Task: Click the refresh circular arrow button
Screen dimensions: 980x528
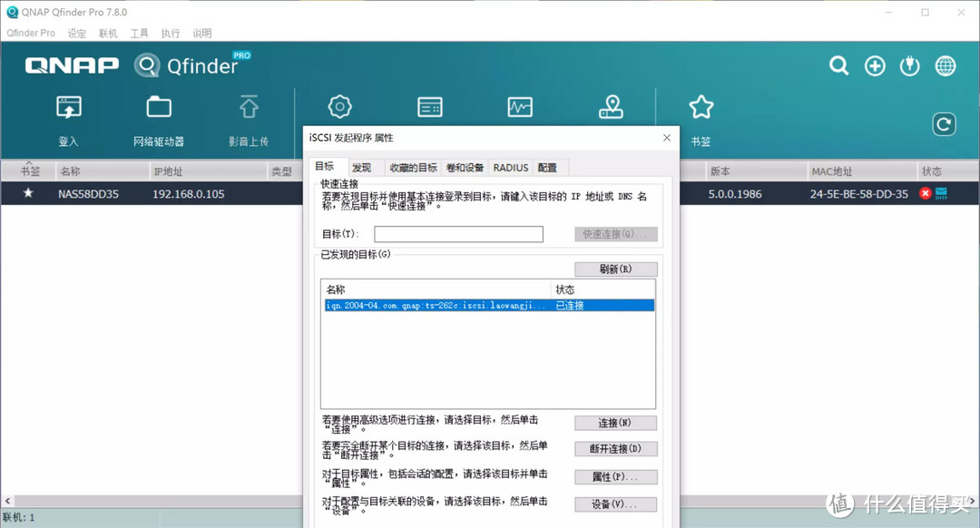Action: click(944, 124)
